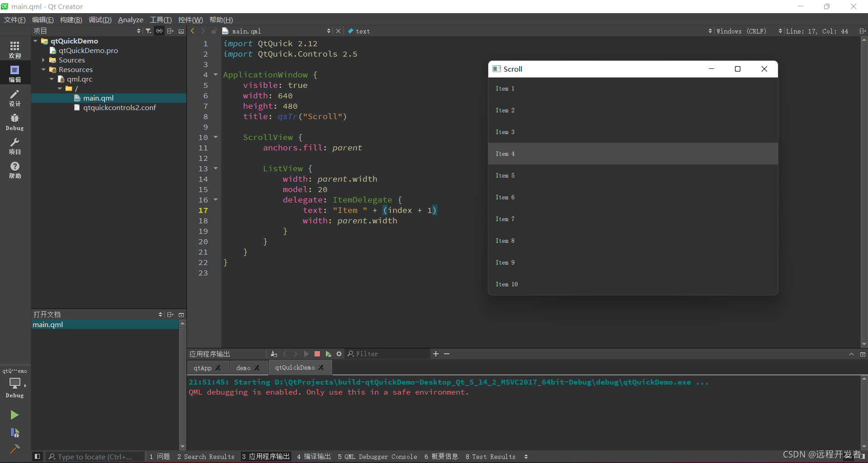Fold the ScrollView block at line 10

click(216, 137)
